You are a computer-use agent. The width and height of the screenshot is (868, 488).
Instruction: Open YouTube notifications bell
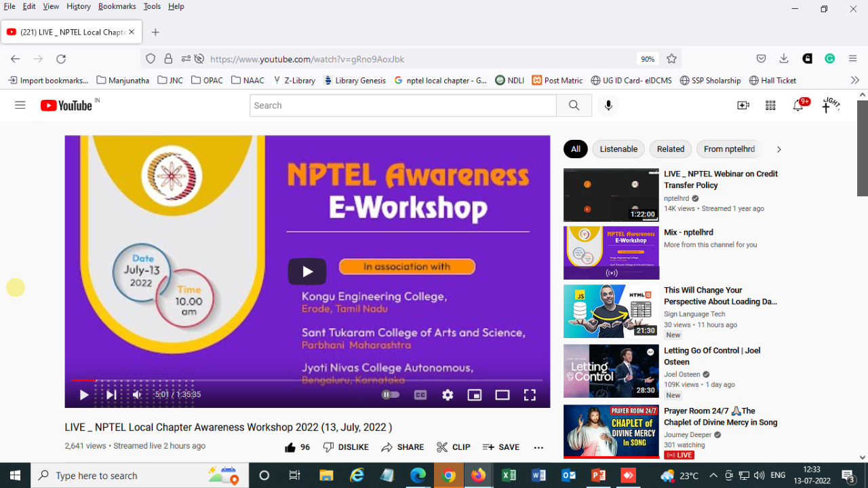[798, 105]
